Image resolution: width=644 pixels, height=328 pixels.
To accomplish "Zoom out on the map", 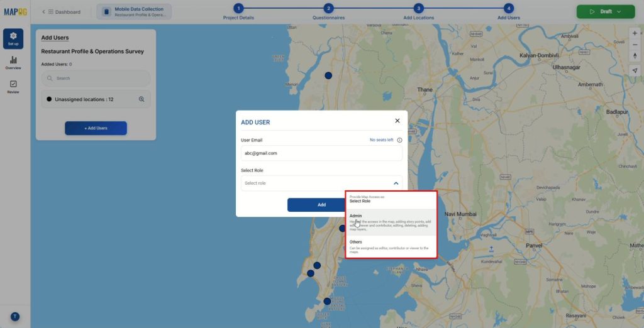I will [635, 45].
